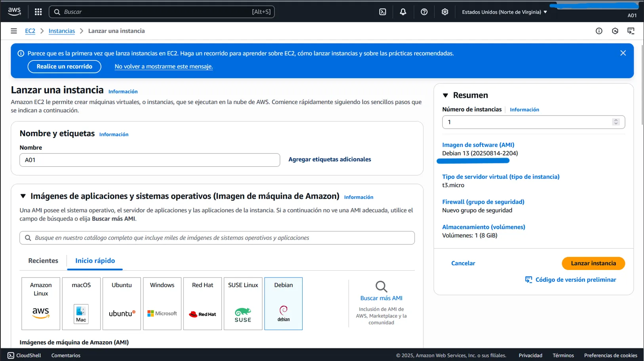Close the blue first-time info banner
Image resolution: width=644 pixels, height=361 pixels.
pos(623,53)
